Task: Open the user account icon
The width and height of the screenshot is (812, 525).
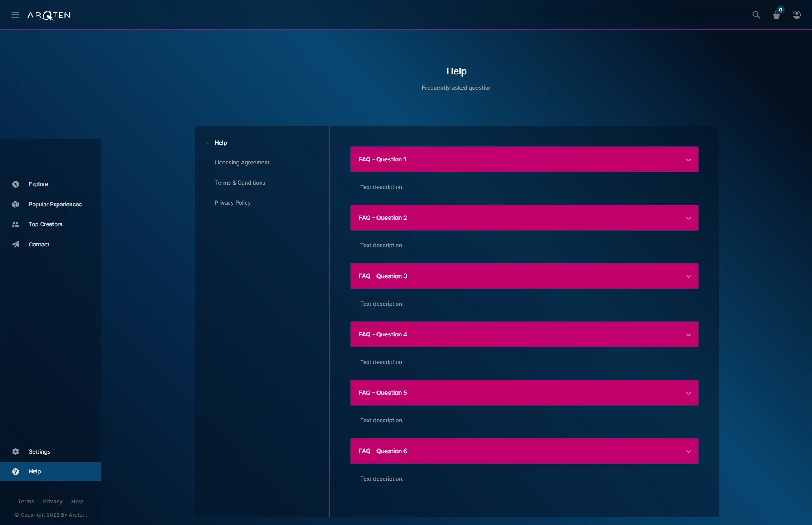Action: (797, 15)
